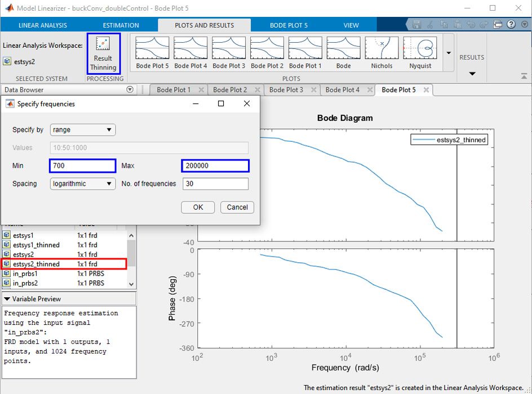
Task: Create a Nyquist plot from the gallery
Action: [419, 50]
